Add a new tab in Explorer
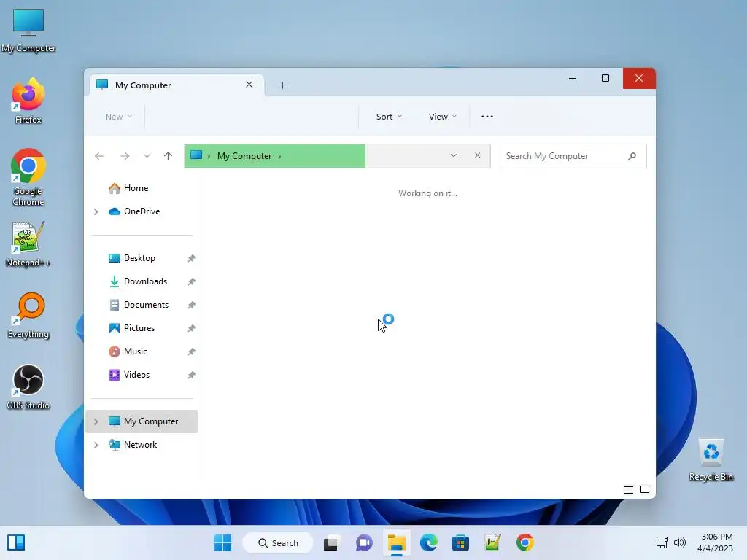The image size is (747, 560). pos(282,85)
